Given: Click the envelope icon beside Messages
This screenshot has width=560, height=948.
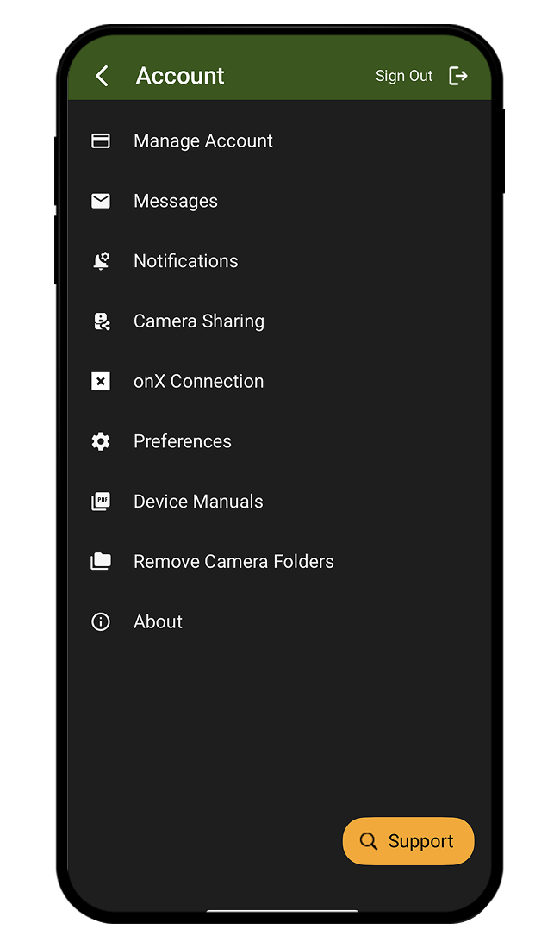Looking at the screenshot, I should (101, 201).
